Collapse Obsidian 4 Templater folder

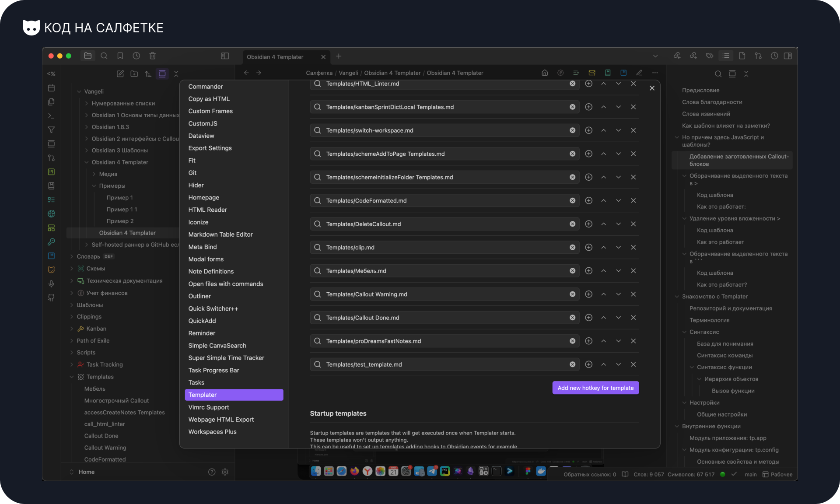[x=87, y=162]
